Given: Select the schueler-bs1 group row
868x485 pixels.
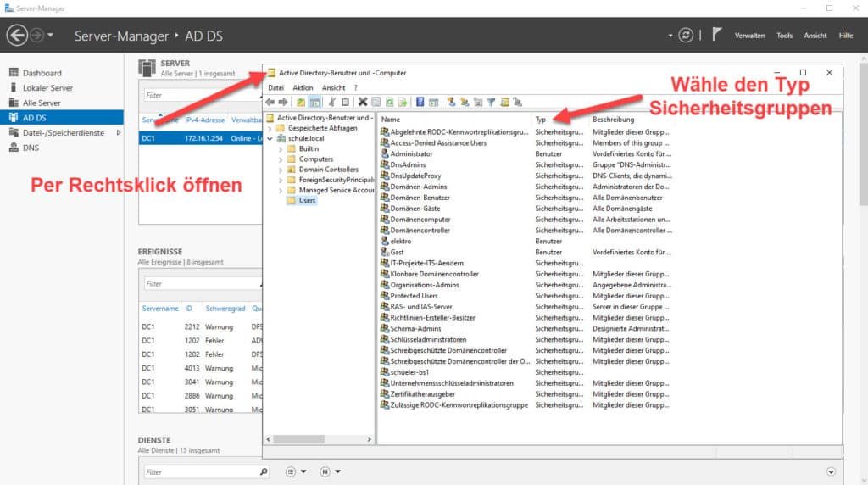Looking at the screenshot, I should (409, 372).
